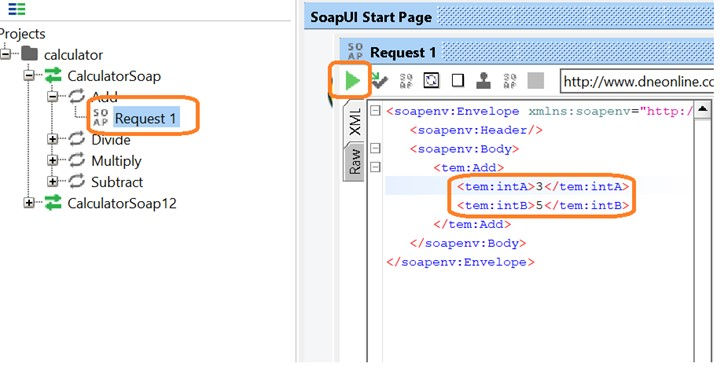
Task: Click the grey cancel request square
Action: coord(536,81)
